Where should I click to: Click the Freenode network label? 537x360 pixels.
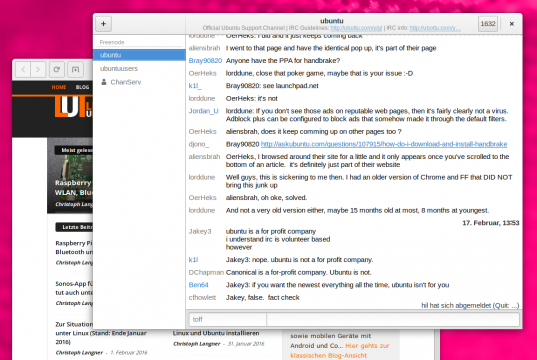point(112,42)
